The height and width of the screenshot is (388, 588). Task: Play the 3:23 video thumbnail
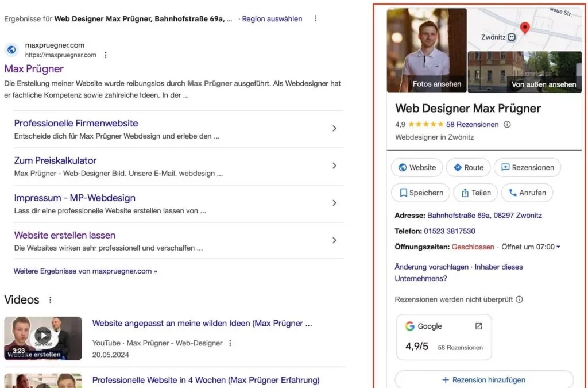[43, 339]
